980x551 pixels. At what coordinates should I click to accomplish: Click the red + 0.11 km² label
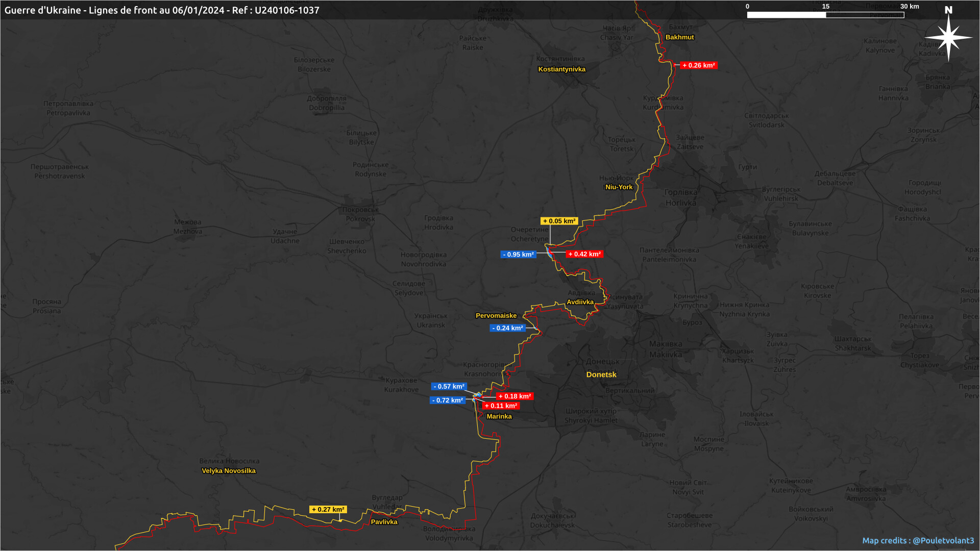(501, 406)
